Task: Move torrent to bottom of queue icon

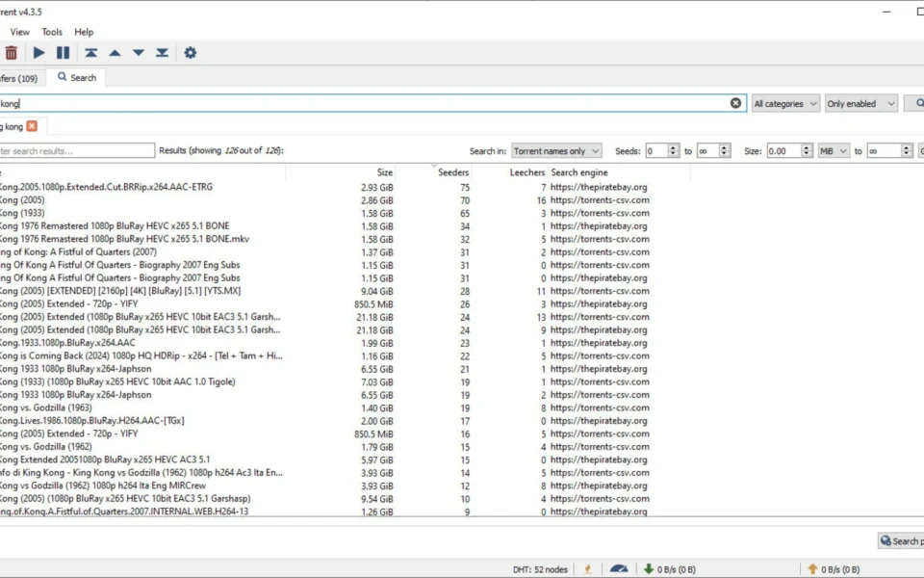Action: 162,53
